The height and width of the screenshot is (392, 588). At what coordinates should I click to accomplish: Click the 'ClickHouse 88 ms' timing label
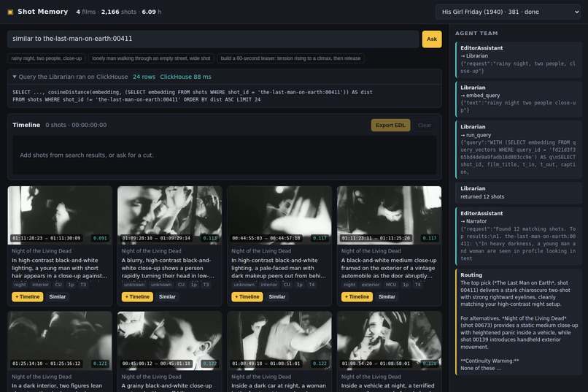click(x=185, y=77)
